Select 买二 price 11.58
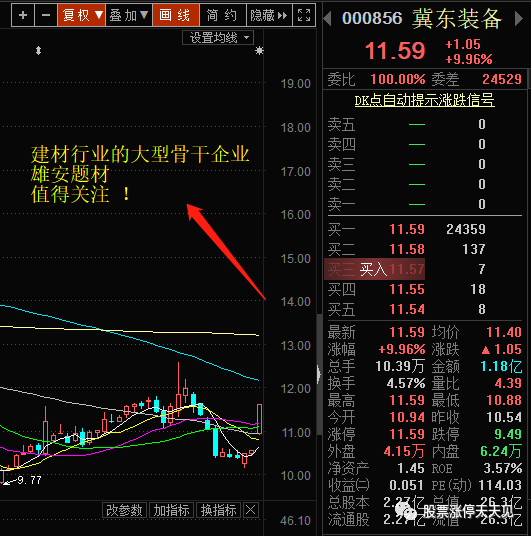Image resolution: width=531 pixels, height=536 pixels. 407,249
